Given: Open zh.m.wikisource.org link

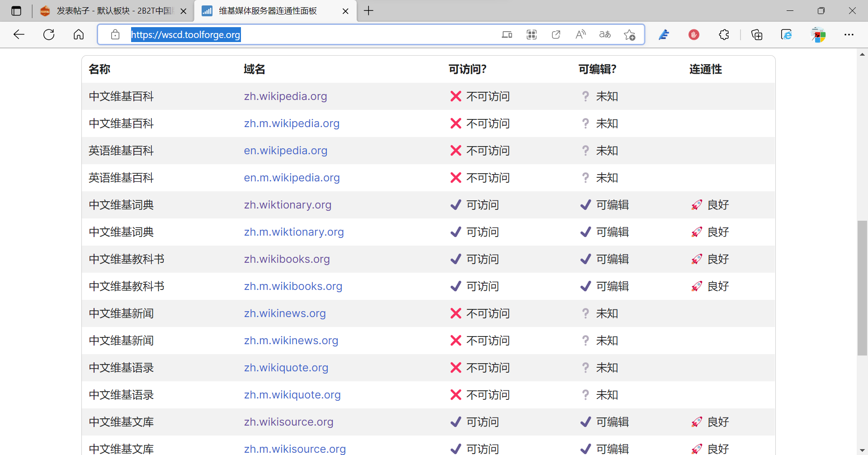Looking at the screenshot, I should click(x=295, y=449).
